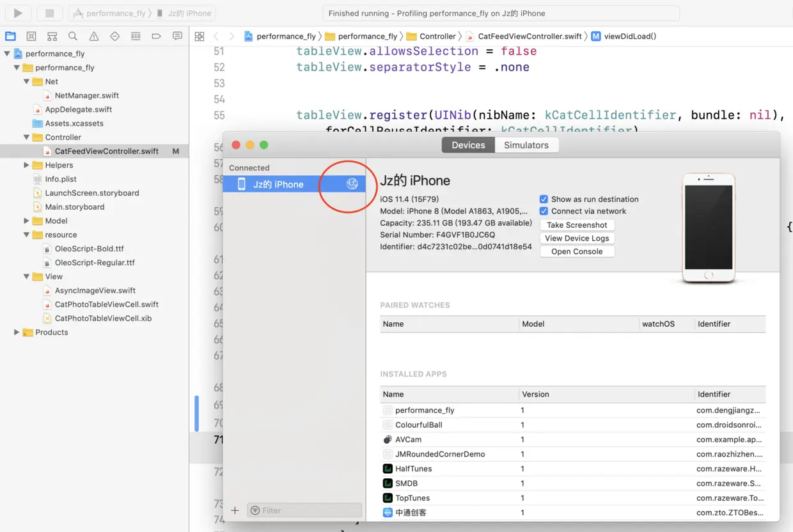793x532 pixels.
Task: Click the iPhone device image
Action: [708, 228]
